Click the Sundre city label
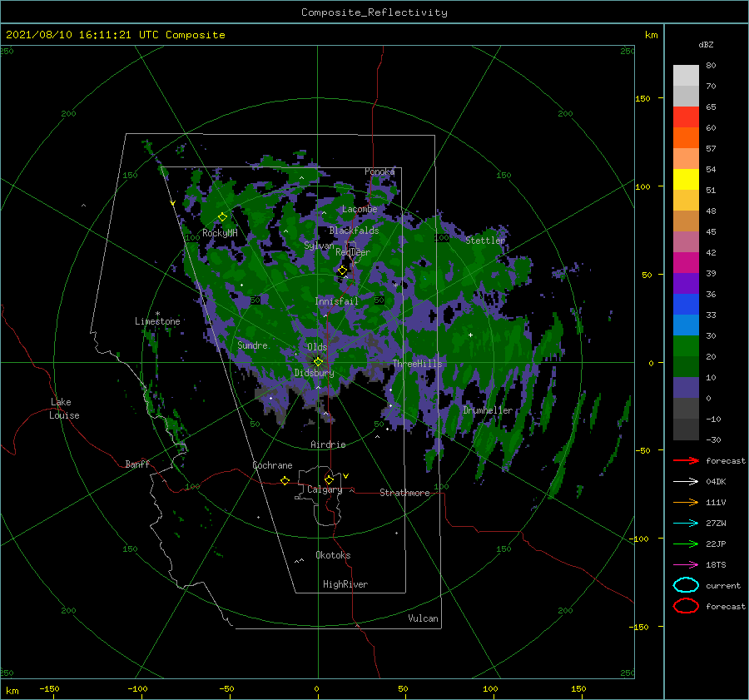Viewport: 749px width, 700px height. point(252,345)
